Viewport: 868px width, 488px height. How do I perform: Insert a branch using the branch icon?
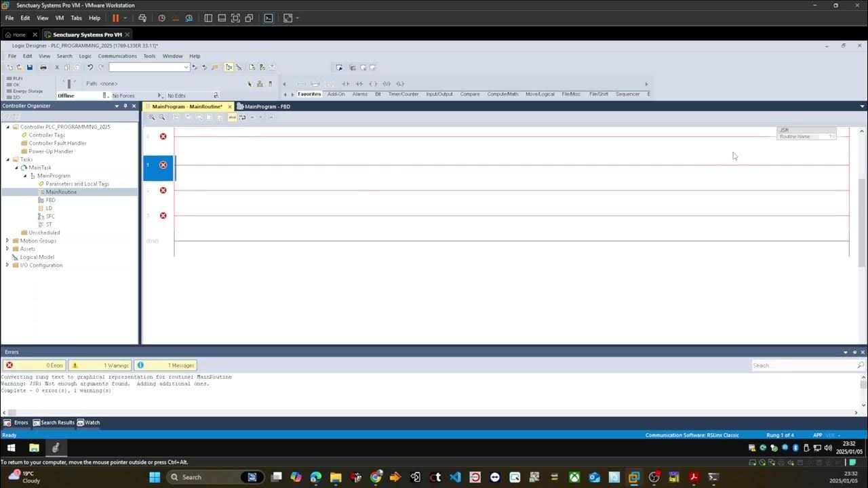[x=315, y=84]
